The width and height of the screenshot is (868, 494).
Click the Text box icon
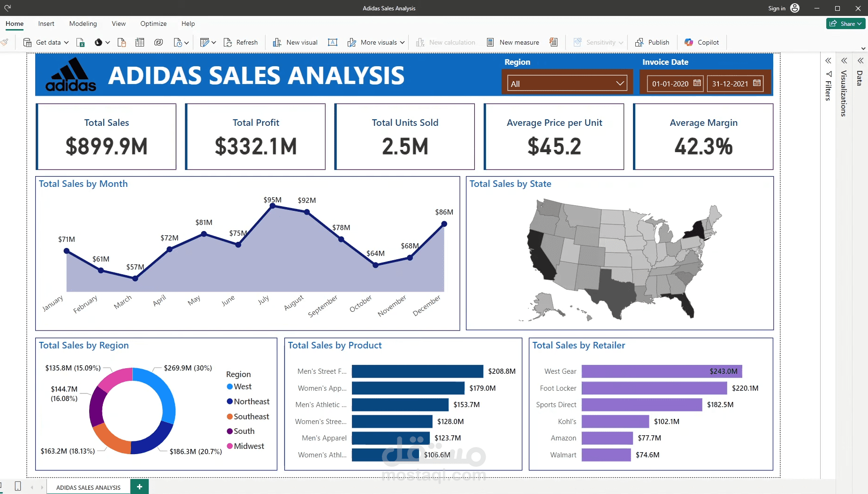pos(333,42)
